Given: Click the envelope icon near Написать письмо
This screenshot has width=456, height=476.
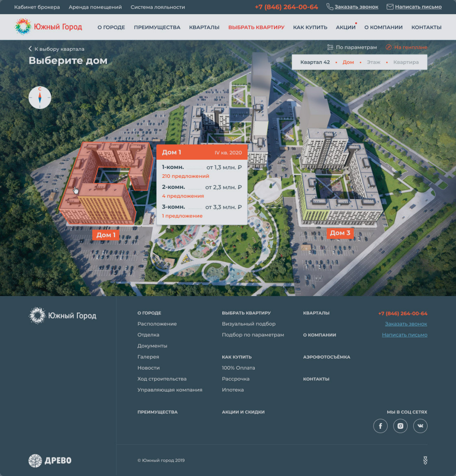Looking at the screenshot, I should (390, 7).
